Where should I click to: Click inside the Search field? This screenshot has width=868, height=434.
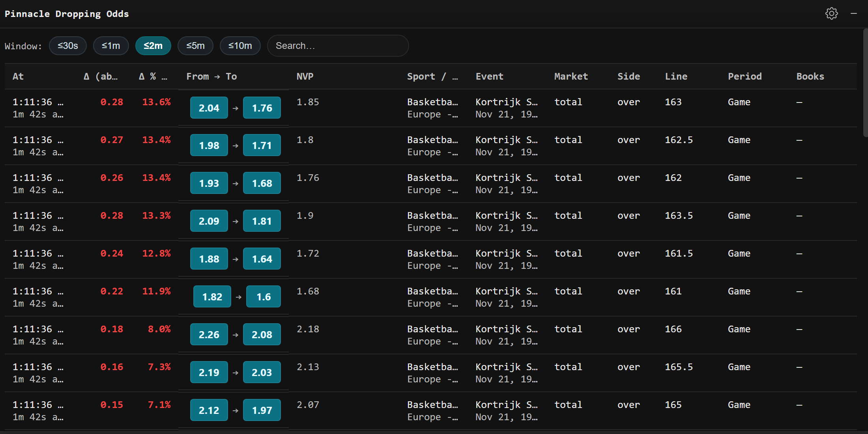click(x=338, y=45)
